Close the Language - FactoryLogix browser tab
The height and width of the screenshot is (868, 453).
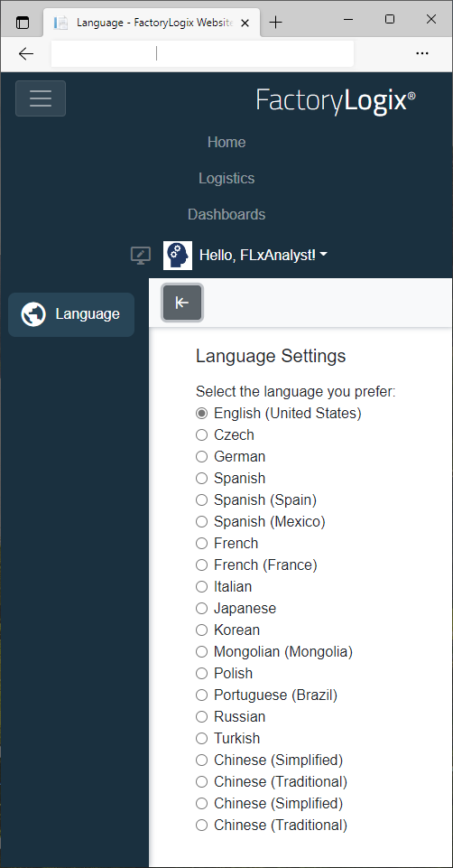click(245, 23)
